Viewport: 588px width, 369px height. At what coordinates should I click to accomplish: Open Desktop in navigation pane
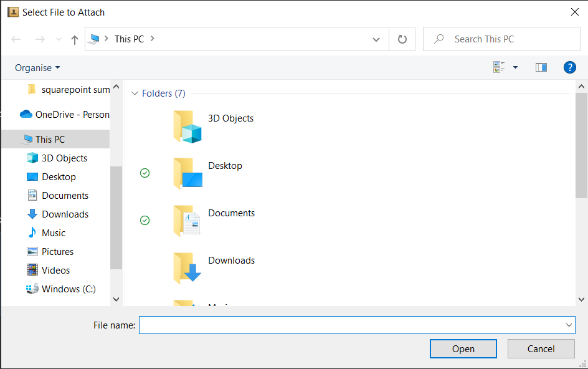click(51, 177)
